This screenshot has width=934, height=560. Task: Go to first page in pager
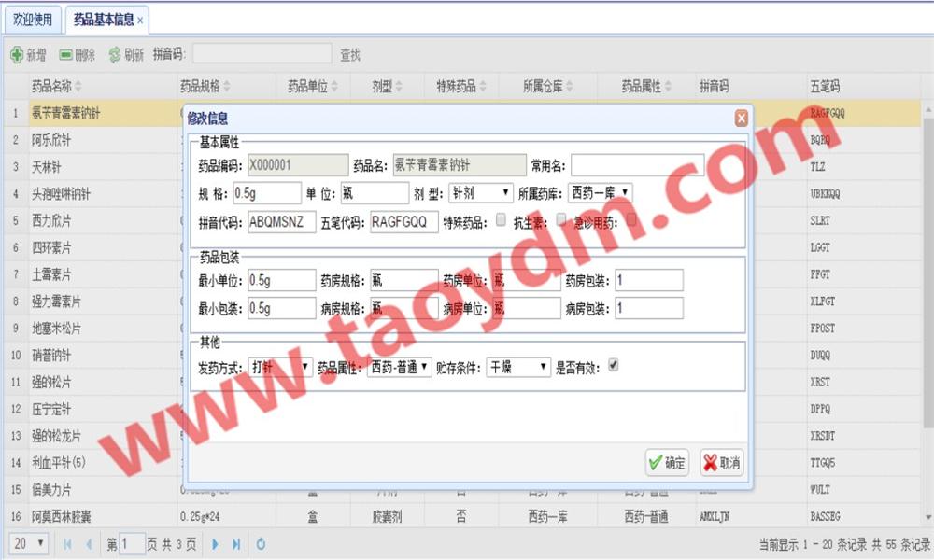coord(67,544)
